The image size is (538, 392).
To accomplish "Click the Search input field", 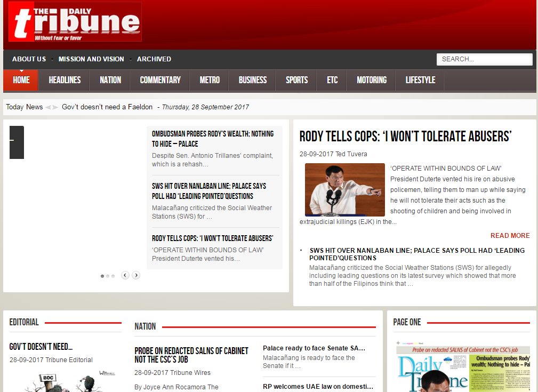I will tap(485, 59).
